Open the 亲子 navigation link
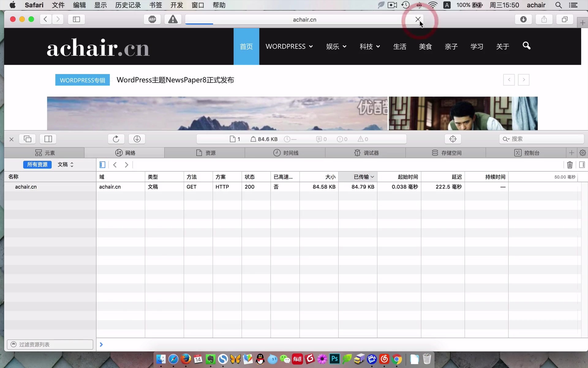Screen dimensions: 588x368 (451, 46)
